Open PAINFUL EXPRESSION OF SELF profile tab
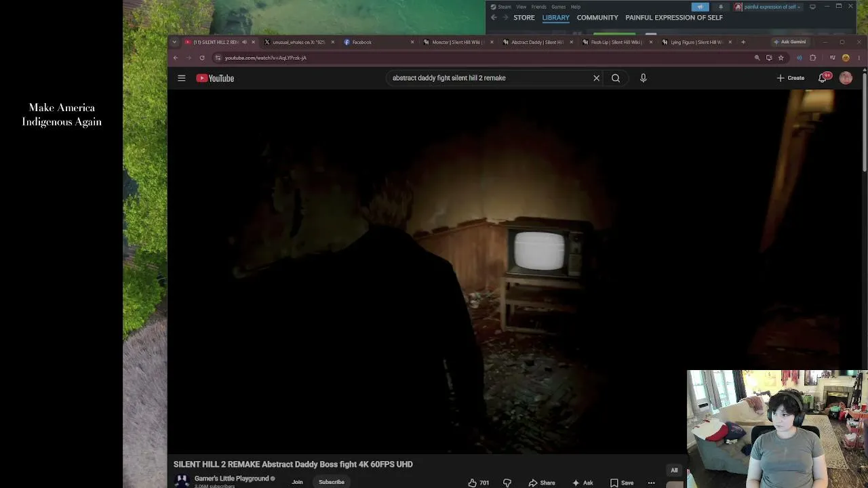The height and width of the screenshot is (488, 868). click(x=674, y=18)
